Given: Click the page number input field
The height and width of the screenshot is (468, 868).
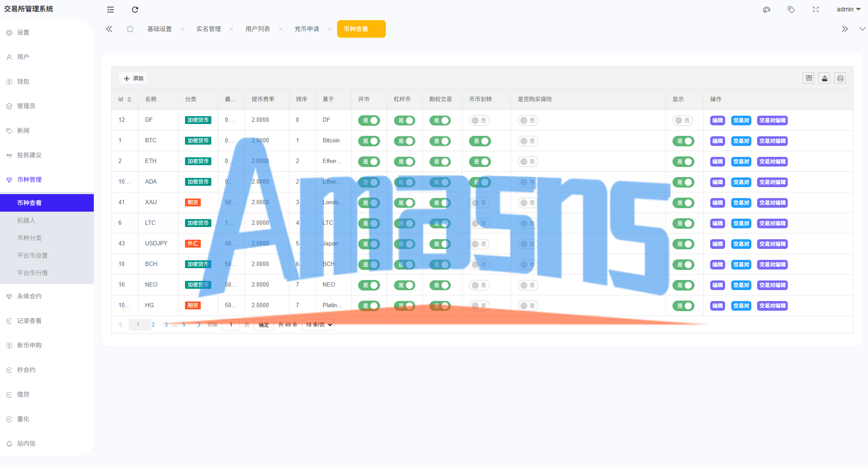Looking at the screenshot, I should pyautogui.click(x=231, y=325).
